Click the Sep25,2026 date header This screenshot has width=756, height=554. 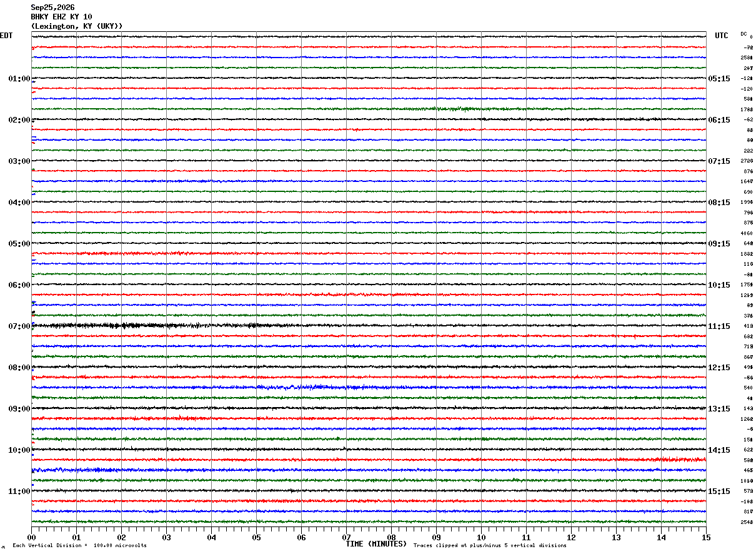point(52,8)
